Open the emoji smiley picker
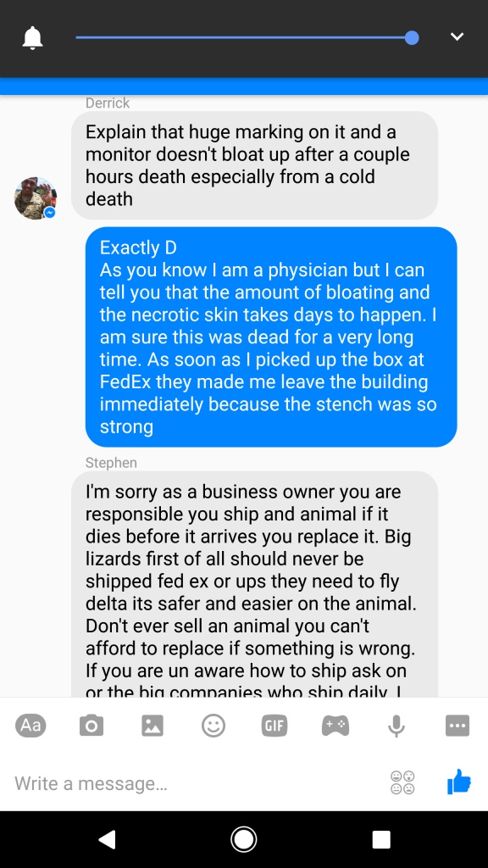Image resolution: width=488 pixels, height=868 pixels. point(213,726)
